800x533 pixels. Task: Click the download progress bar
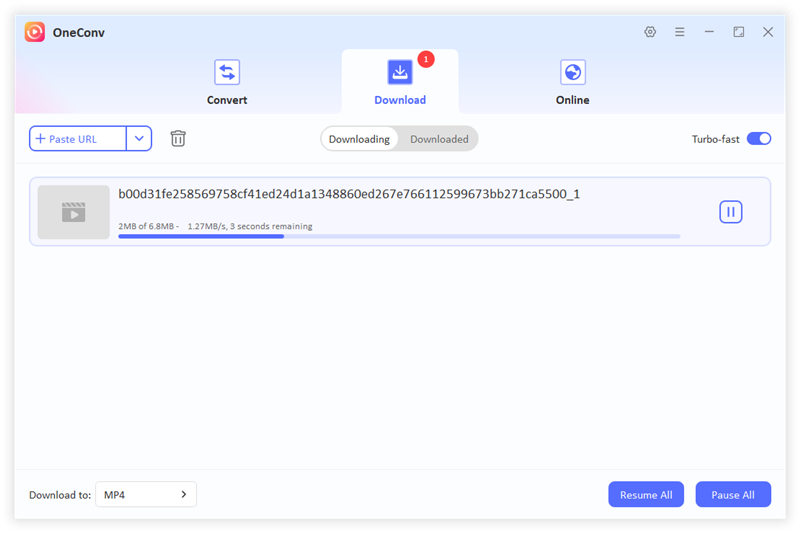pos(399,236)
